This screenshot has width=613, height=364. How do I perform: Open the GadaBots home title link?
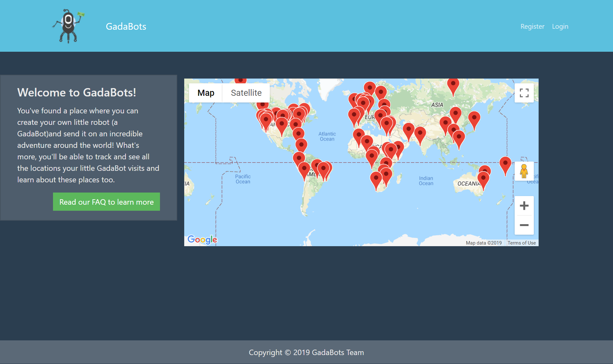pyautogui.click(x=126, y=27)
